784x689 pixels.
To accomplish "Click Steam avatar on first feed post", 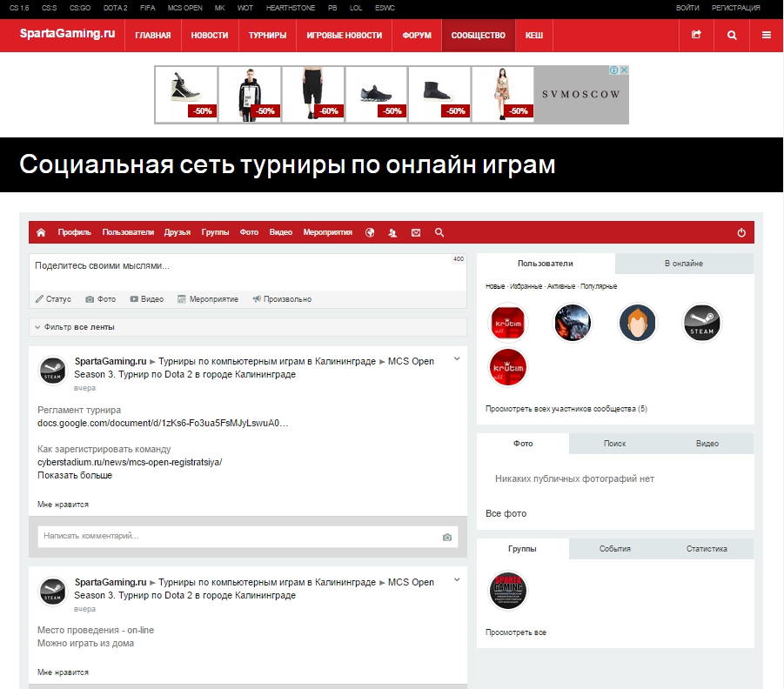I will [x=52, y=371].
